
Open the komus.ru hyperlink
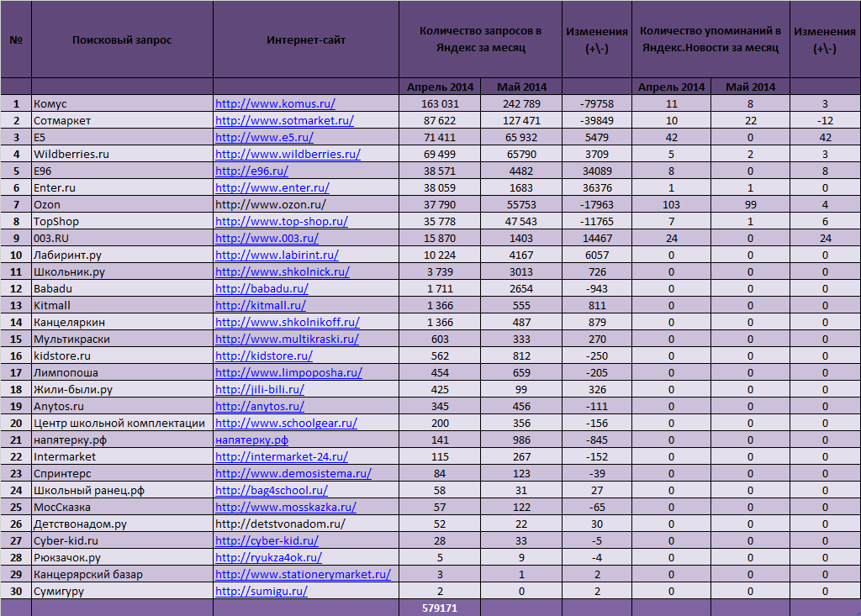point(275,103)
